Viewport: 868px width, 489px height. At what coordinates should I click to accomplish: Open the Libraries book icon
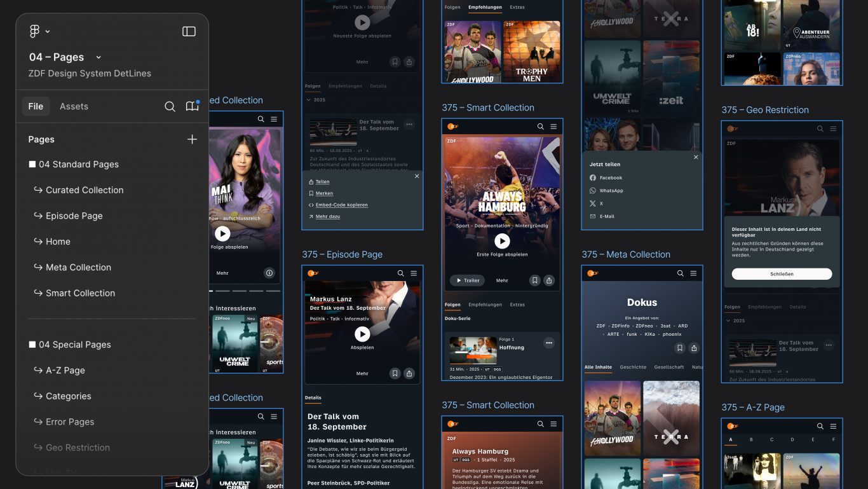(x=192, y=106)
